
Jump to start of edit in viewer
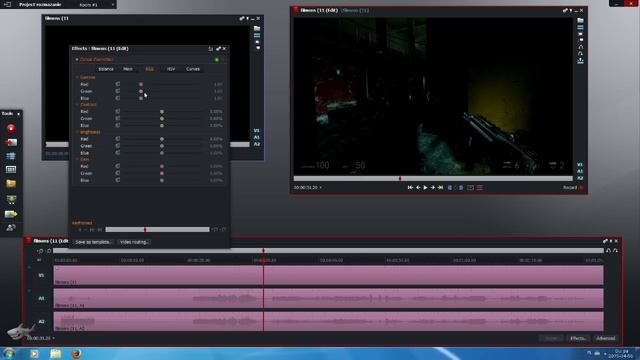[410, 187]
